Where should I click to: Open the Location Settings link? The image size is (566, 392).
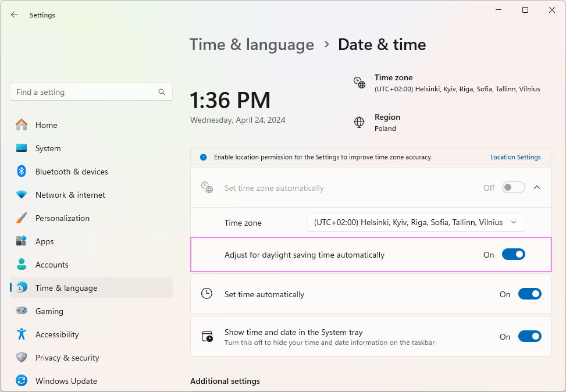tap(515, 157)
